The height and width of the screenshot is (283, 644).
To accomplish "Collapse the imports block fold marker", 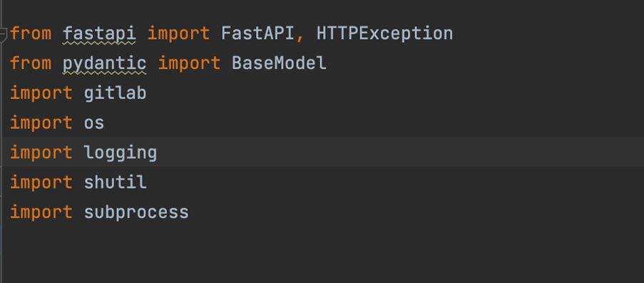I will click(4, 36).
